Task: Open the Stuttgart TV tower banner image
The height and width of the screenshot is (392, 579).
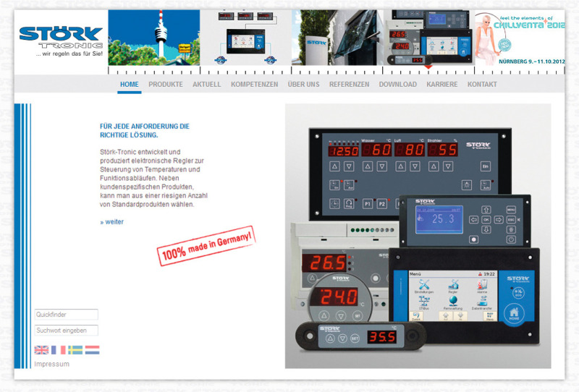Action: point(154,38)
